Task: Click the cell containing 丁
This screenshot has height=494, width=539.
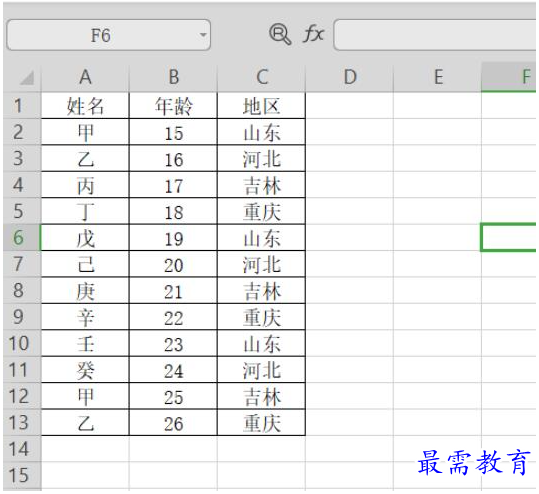Action: coord(85,211)
